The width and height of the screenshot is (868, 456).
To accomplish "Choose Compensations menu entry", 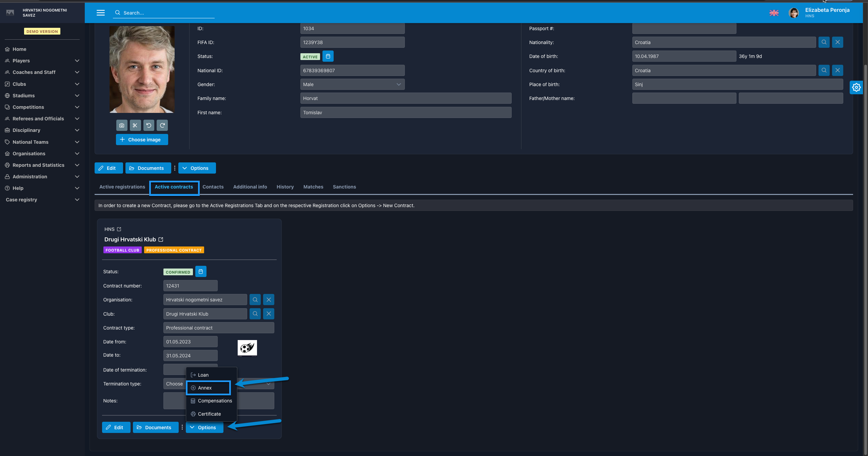I will point(215,401).
